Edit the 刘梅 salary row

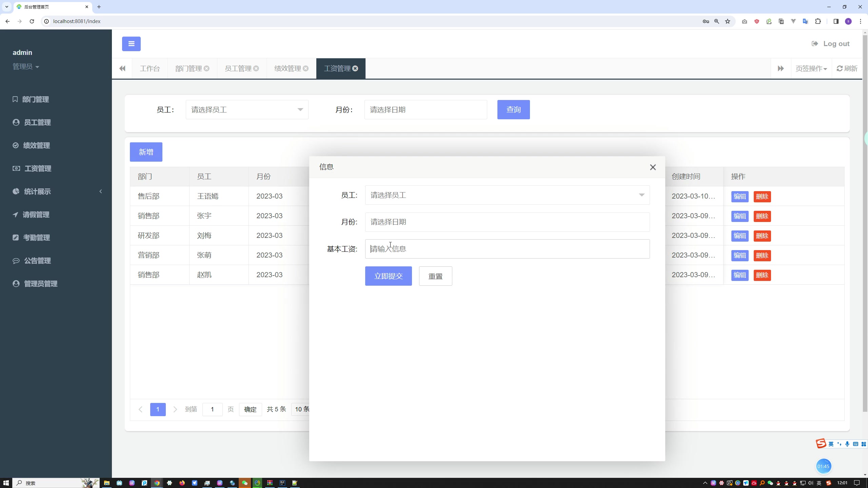[739, 236]
